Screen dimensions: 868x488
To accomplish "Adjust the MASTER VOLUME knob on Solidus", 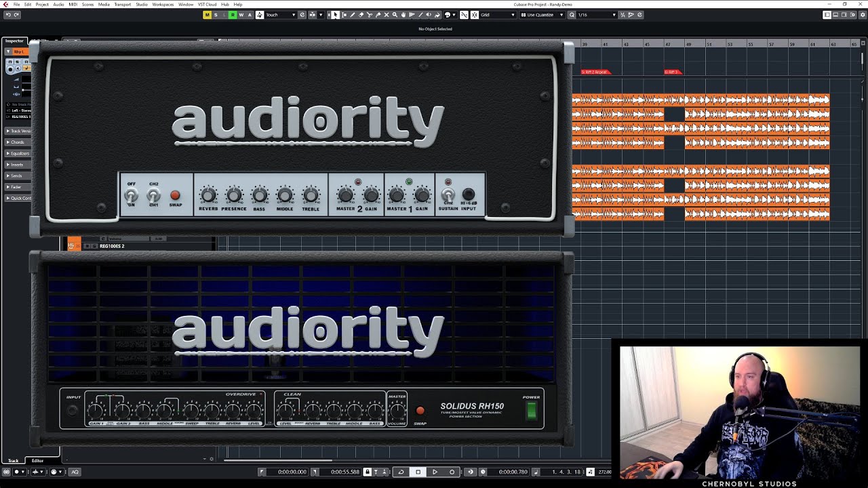I will click(397, 410).
